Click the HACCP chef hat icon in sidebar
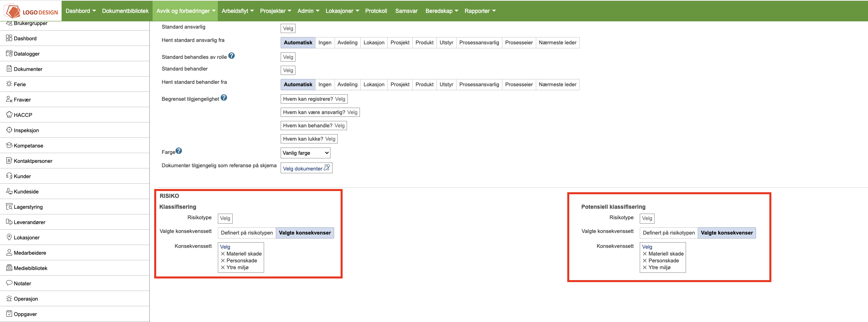Screen dimensions: 868x322 tap(9, 114)
